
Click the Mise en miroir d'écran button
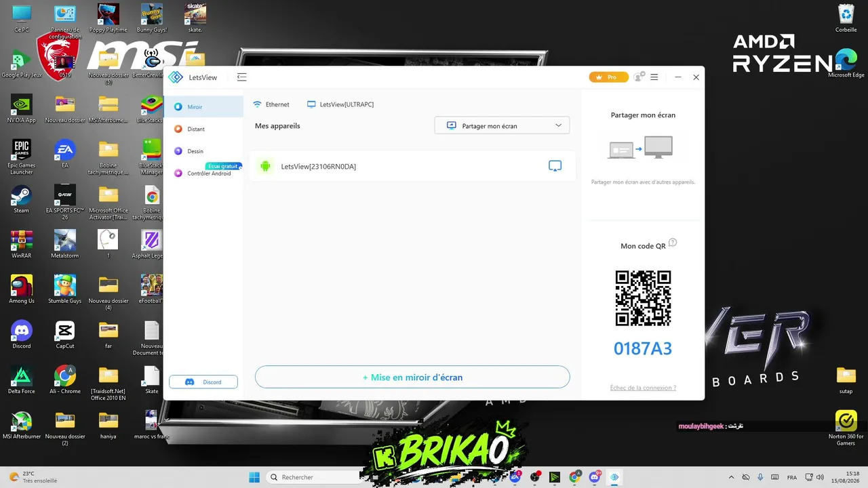pos(412,378)
